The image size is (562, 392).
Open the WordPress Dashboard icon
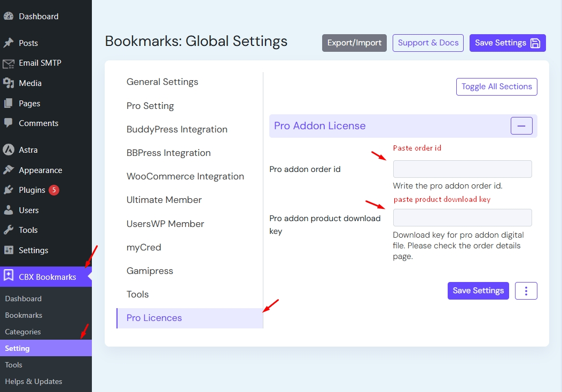pyautogui.click(x=9, y=16)
